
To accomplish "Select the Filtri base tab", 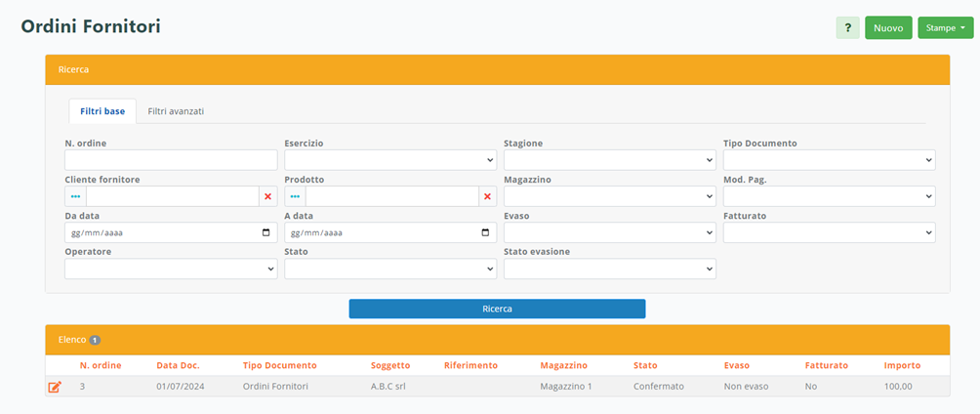I will pyautogui.click(x=102, y=111).
